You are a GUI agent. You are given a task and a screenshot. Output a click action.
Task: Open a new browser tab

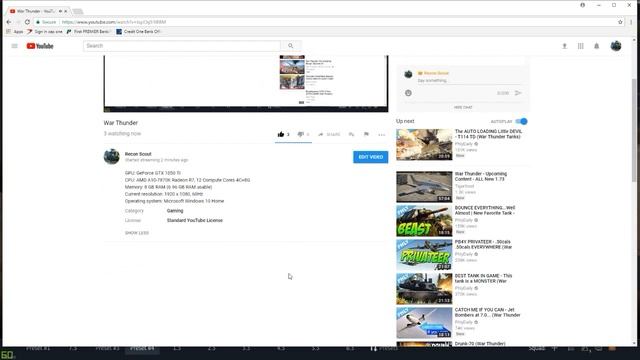pos(78,11)
